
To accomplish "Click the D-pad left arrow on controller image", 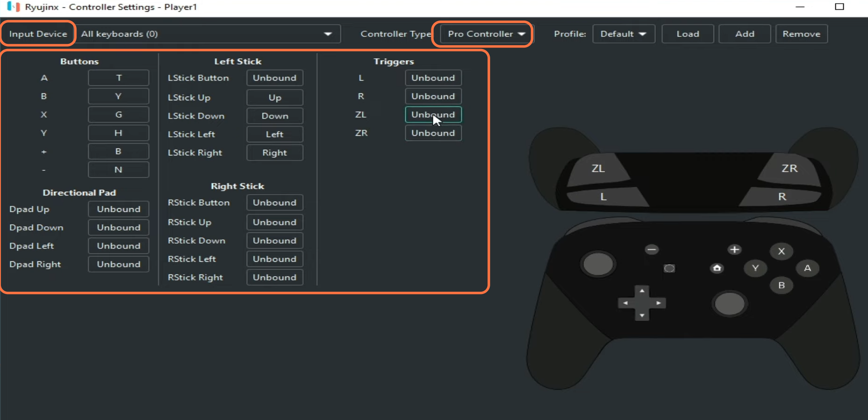I will tap(625, 303).
